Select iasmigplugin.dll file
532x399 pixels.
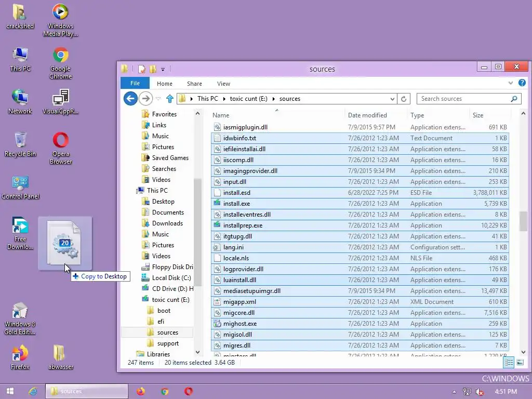pos(360,127)
